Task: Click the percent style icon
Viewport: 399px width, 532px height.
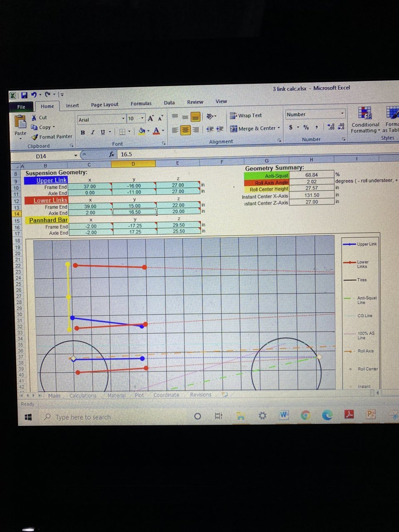Action: [306, 127]
